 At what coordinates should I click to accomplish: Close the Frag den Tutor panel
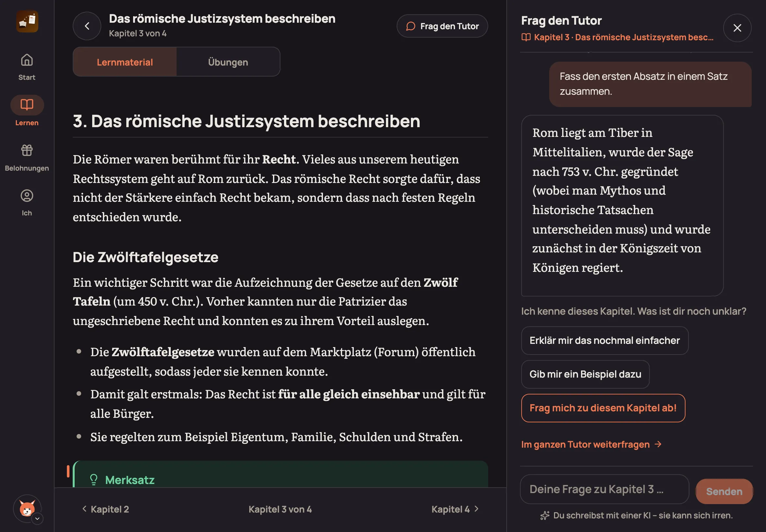(x=737, y=28)
